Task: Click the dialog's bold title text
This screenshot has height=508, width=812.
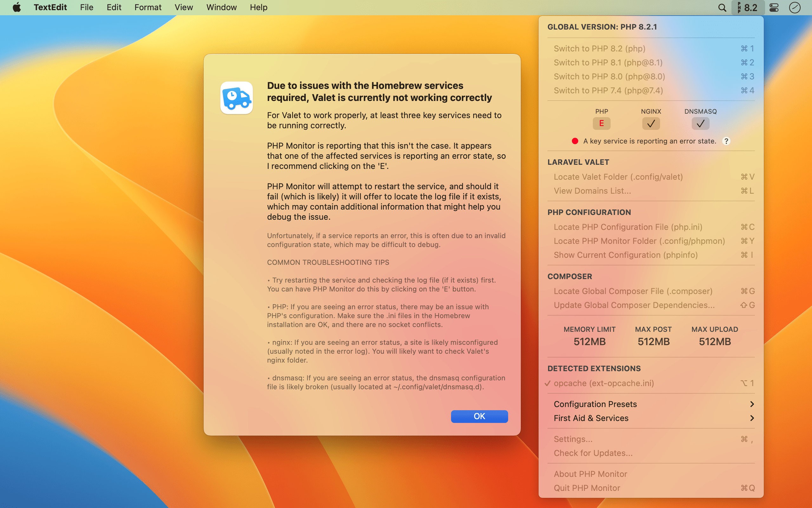Action: coord(379,91)
